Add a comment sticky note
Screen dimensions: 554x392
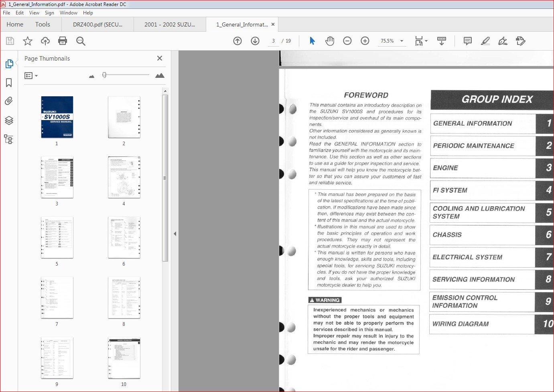[468, 41]
